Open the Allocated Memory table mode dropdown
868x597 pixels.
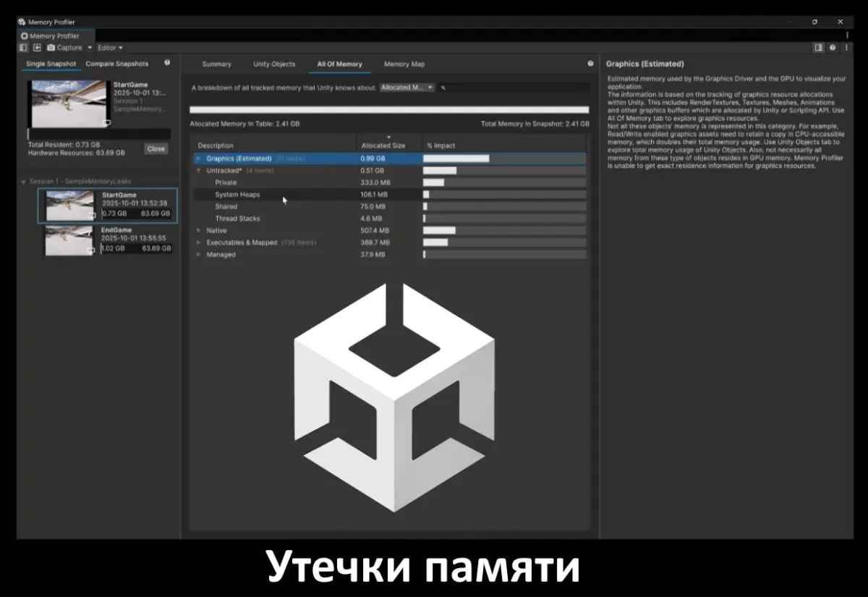407,88
